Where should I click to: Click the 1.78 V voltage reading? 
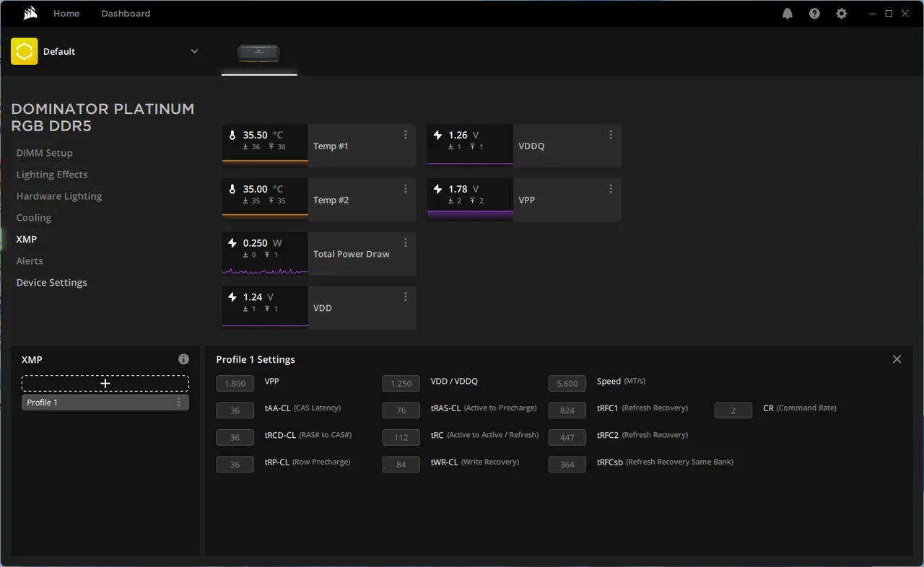(463, 189)
